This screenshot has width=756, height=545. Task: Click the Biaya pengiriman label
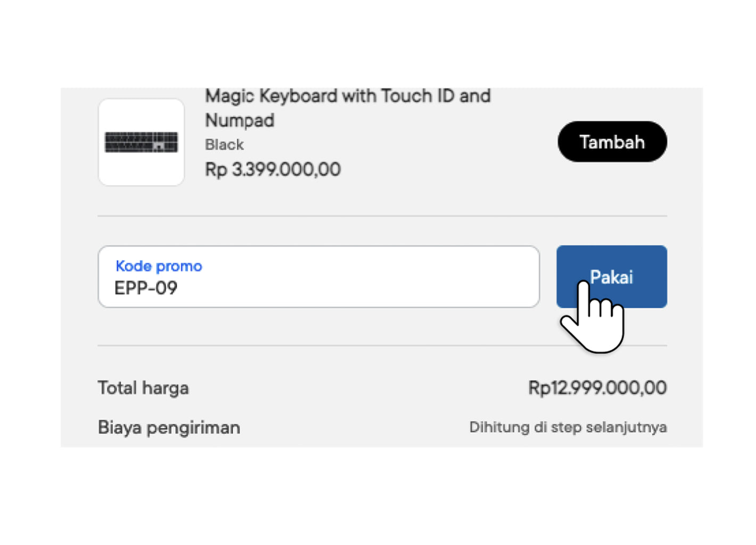click(x=169, y=427)
